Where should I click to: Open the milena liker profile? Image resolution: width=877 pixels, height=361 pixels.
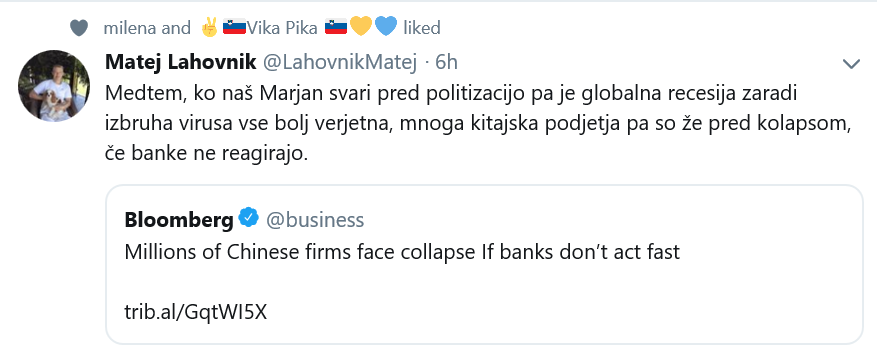pyautogui.click(x=129, y=27)
